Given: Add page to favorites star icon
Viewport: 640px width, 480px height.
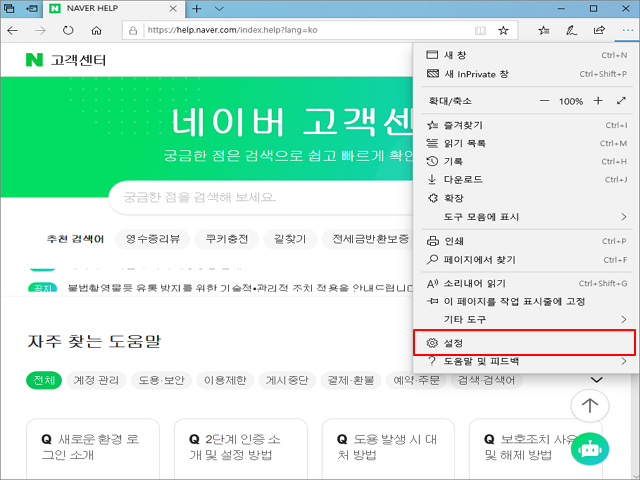Looking at the screenshot, I should 503,30.
